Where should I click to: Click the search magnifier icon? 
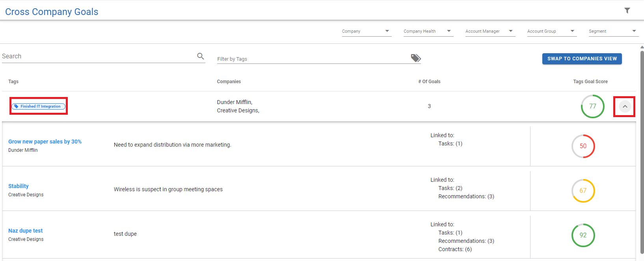pyautogui.click(x=201, y=56)
